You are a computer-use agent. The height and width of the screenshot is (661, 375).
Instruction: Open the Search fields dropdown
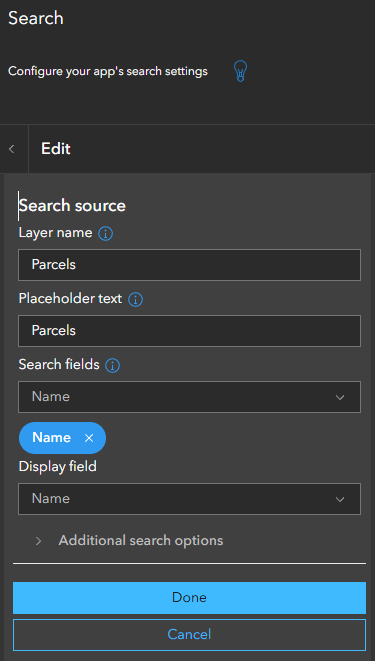click(189, 397)
